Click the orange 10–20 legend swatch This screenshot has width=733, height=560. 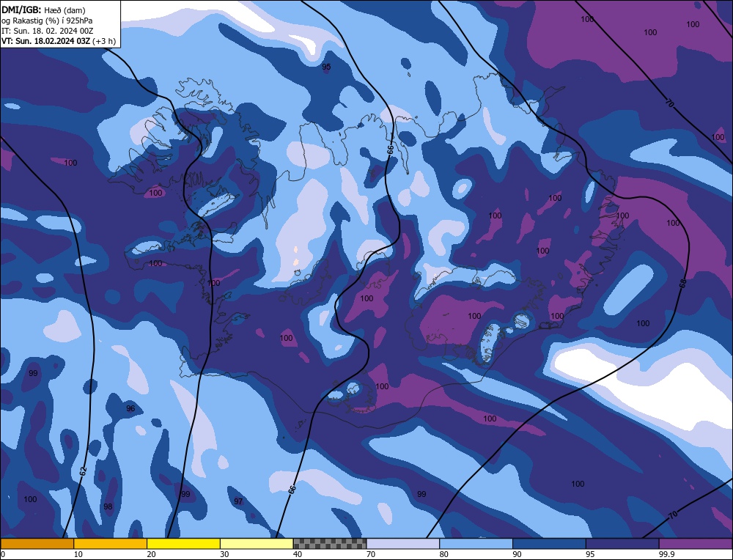point(111,544)
